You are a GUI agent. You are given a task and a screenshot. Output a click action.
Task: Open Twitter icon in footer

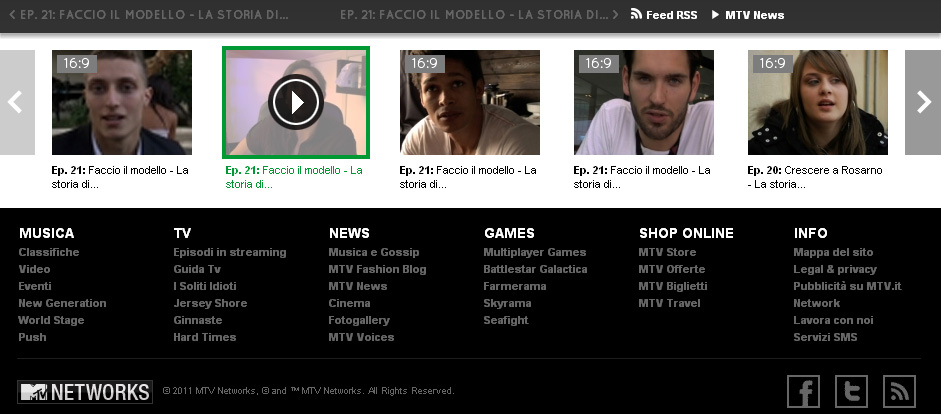point(852,391)
